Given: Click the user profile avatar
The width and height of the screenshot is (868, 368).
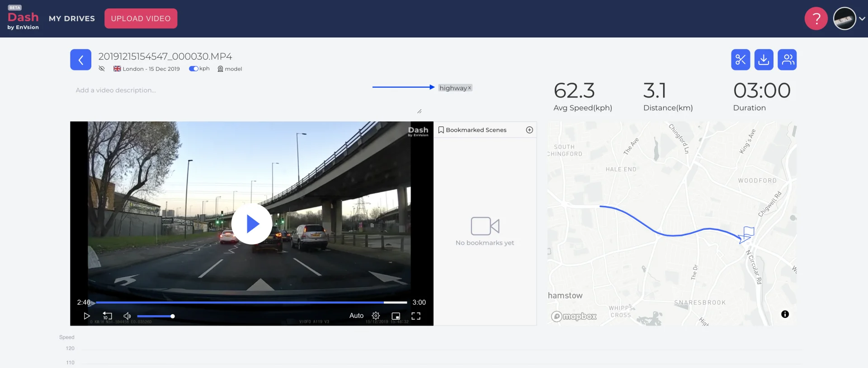Looking at the screenshot, I should 844,19.
